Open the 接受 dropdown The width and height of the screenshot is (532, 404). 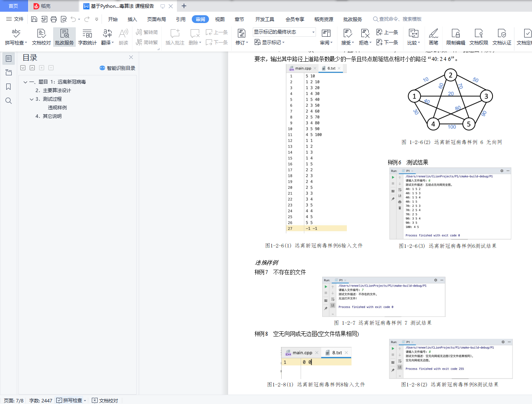tap(353, 43)
